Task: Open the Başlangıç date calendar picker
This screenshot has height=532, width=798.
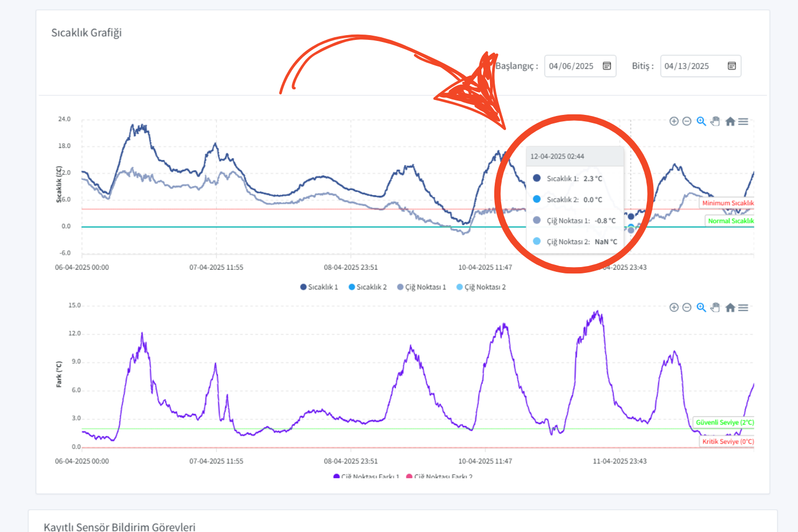Action: pos(607,65)
